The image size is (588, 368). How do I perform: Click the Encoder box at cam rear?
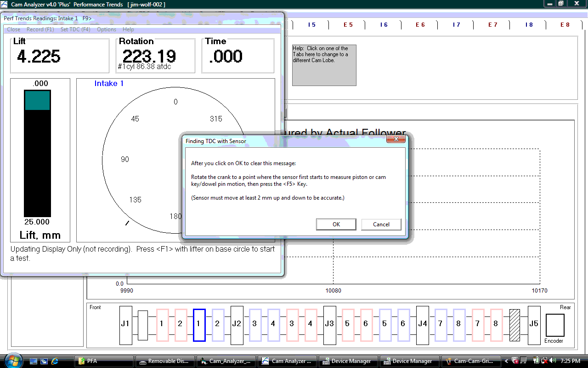554,325
